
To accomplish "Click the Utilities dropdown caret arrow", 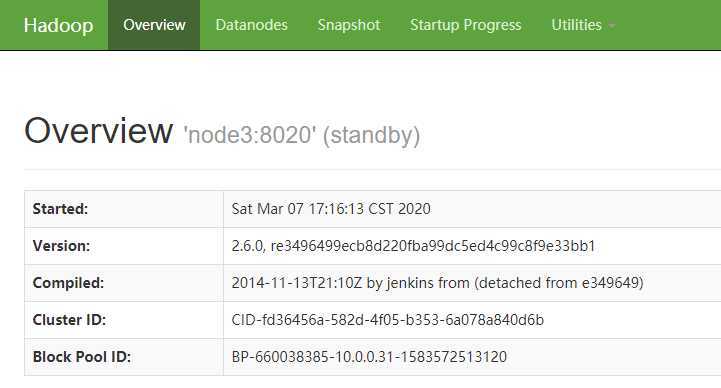I will pos(612,26).
